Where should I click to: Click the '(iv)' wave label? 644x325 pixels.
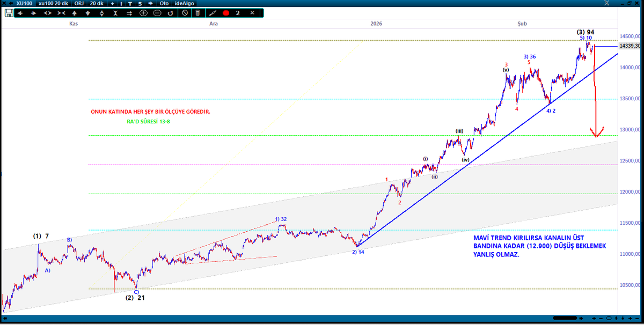pyautogui.click(x=465, y=160)
